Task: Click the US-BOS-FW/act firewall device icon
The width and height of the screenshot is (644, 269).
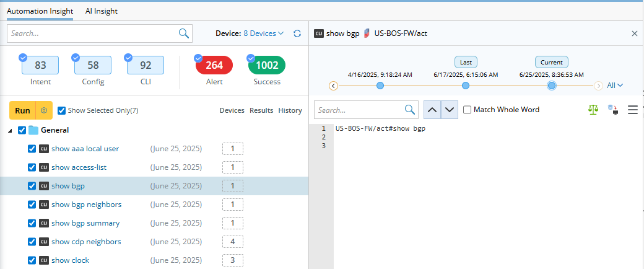Action: click(x=367, y=33)
